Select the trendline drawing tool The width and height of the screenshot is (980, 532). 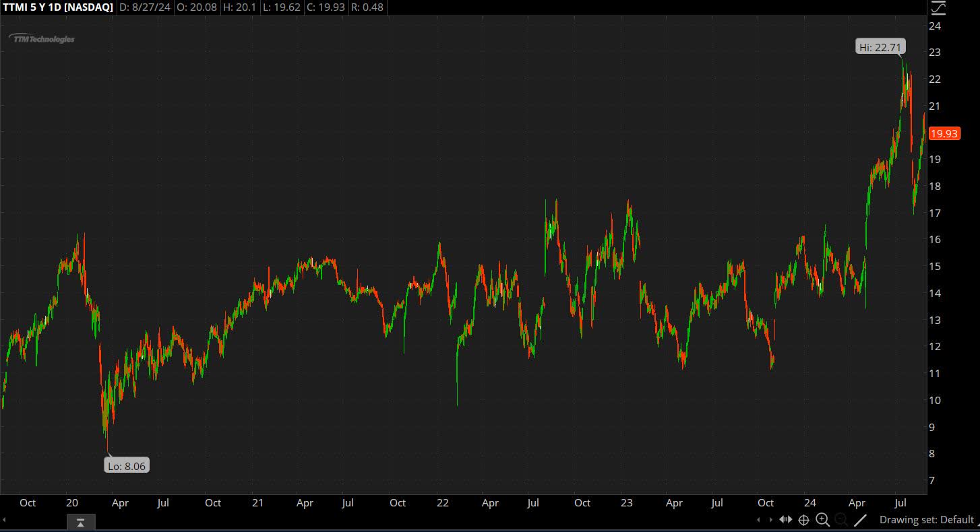point(860,519)
